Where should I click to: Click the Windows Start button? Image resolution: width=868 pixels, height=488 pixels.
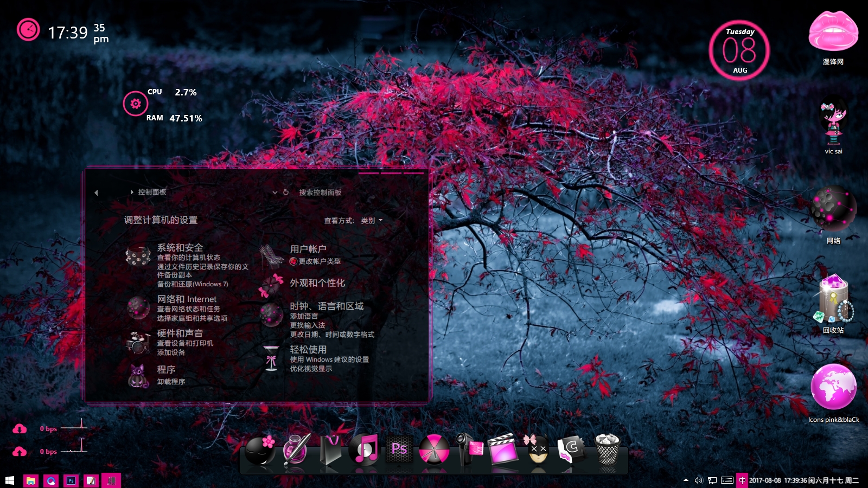[x=9, y=480]
